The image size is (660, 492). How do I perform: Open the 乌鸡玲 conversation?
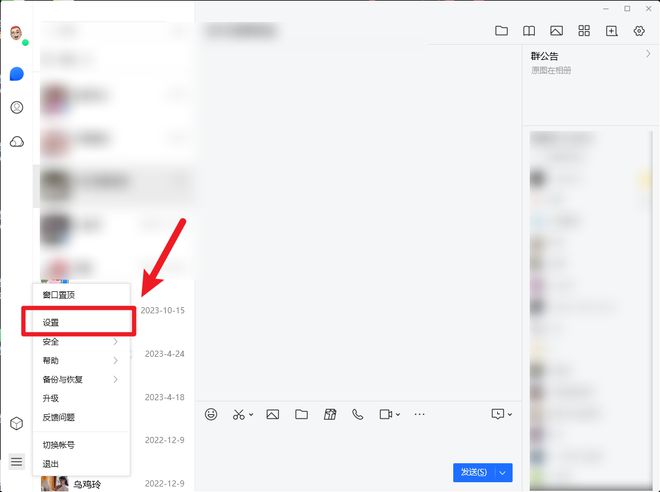tap(114, 484)
